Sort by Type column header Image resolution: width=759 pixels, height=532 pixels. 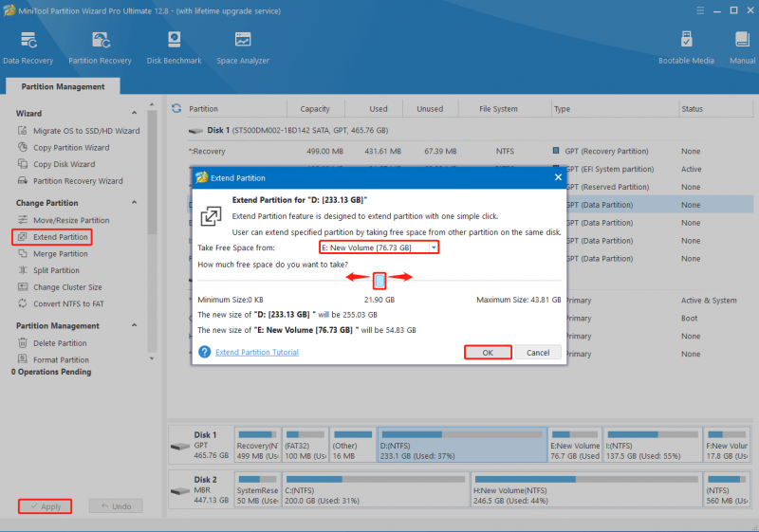615,109
